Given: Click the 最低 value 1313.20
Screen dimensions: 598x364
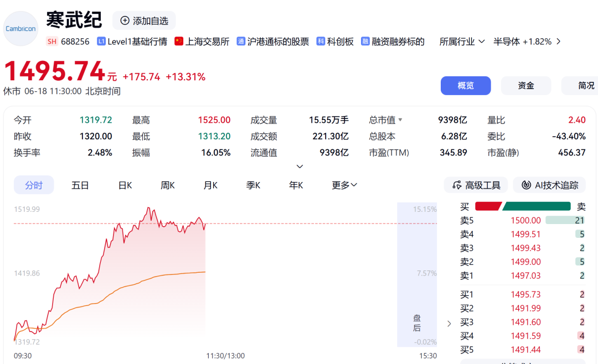Looking at the screenshot, I should point(214,136).
